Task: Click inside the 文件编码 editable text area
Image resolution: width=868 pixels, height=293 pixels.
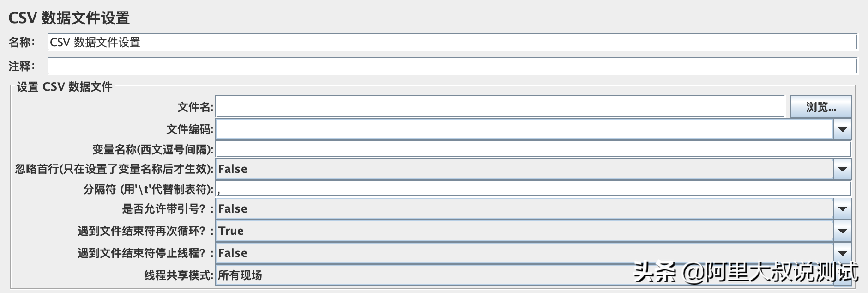Action: (x=524, y=129)
